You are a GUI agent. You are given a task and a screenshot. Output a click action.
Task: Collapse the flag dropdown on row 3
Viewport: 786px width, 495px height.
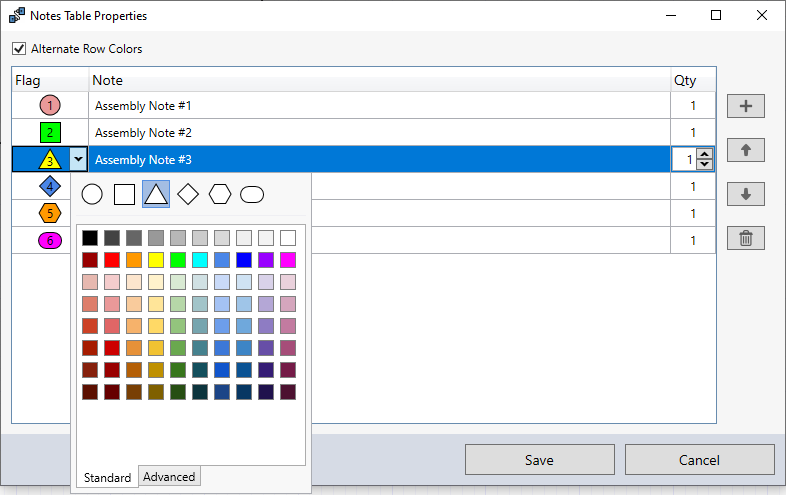click(x=79, y=159)
